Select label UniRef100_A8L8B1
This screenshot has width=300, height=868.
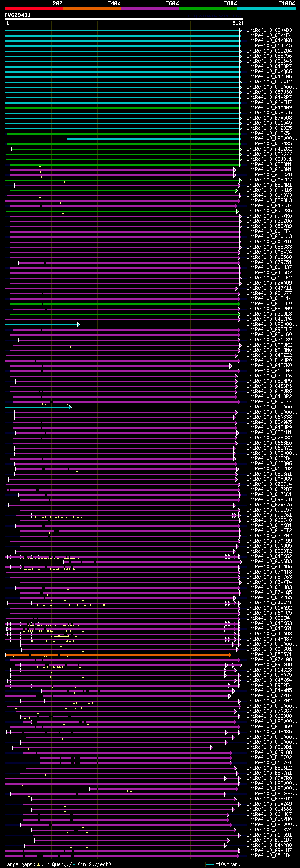269,747
